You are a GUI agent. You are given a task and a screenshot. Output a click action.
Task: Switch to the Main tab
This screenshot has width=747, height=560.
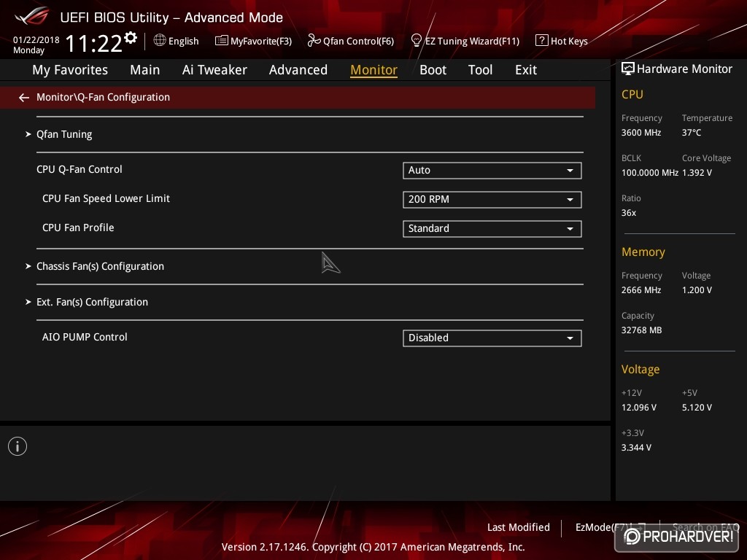pos(145,70)
